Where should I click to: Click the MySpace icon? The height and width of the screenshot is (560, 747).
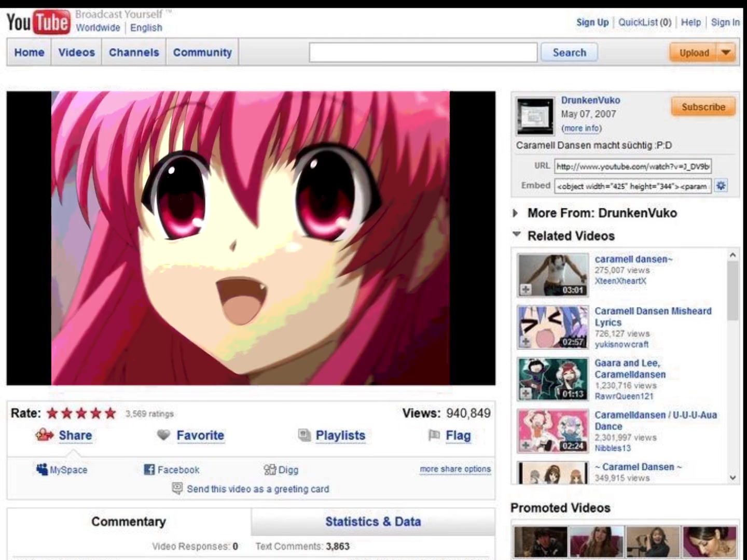coord(42,469)
